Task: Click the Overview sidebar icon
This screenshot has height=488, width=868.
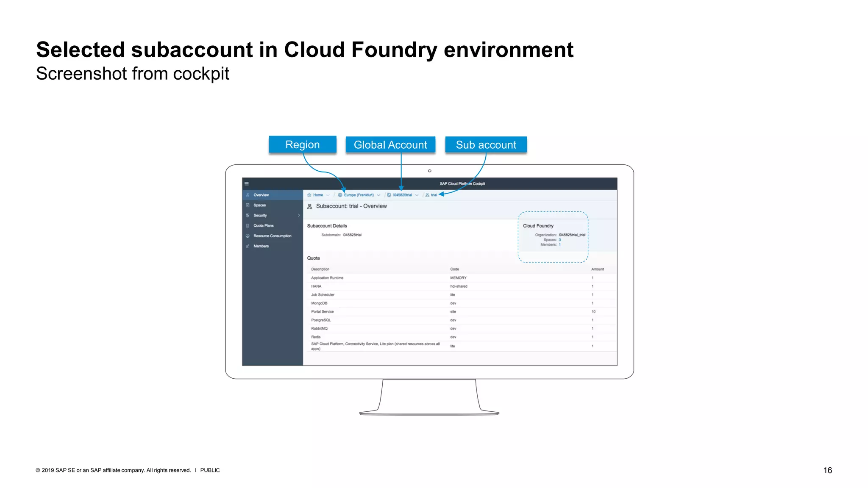Action: [248, 195]
